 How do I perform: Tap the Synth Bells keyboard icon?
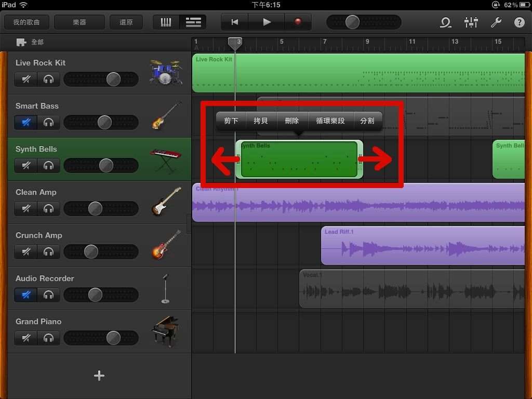(166, 158)
